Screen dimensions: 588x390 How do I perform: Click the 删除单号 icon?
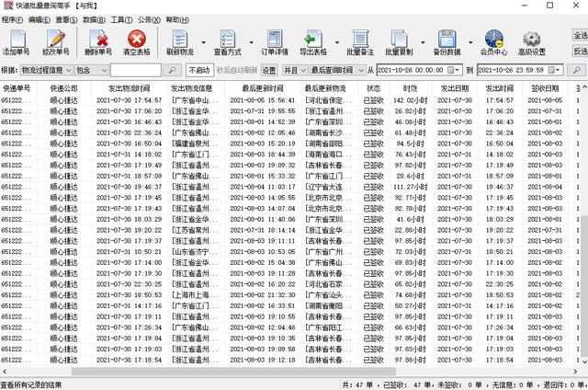98,39
